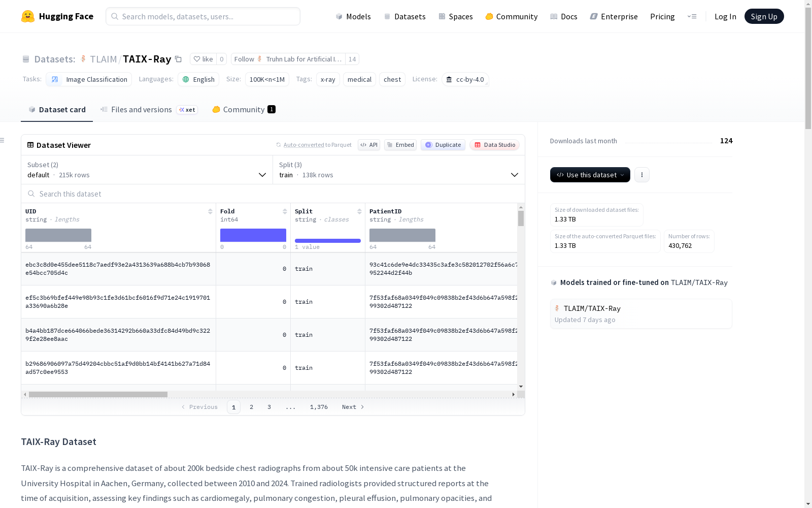Open the Pricing page
The width and height of the screenshot is (812, 508).
pyautogui.click(x=662, y=16)
